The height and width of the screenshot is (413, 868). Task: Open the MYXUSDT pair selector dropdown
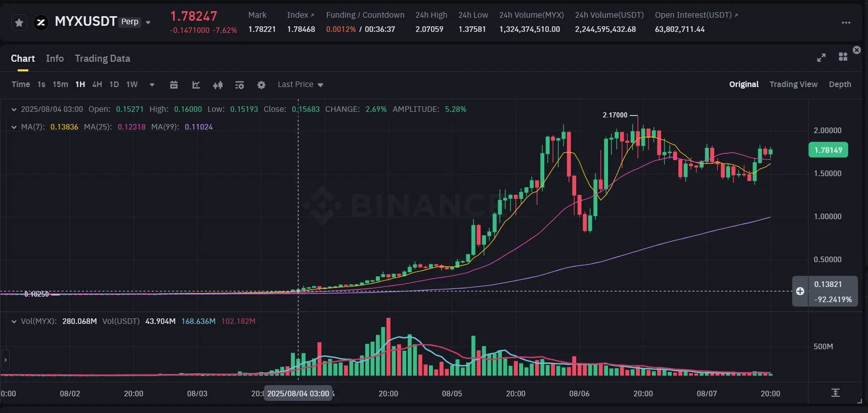[x=148, y=22]
